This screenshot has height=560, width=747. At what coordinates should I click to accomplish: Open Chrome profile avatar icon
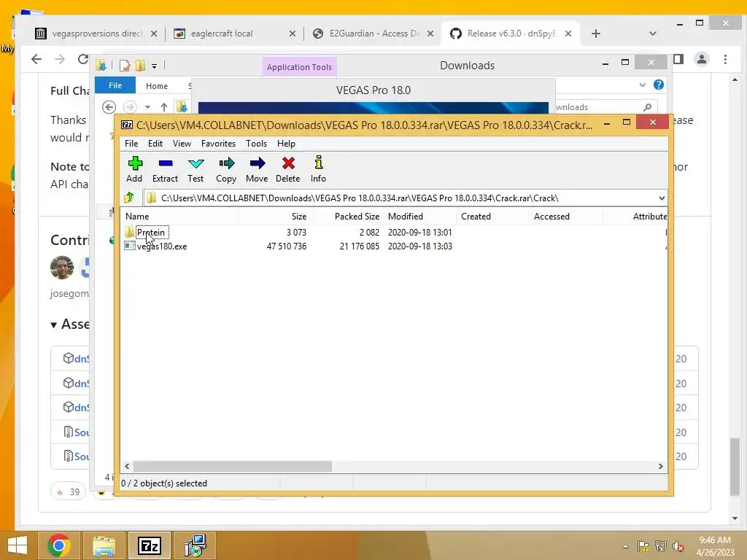(702, 59)
